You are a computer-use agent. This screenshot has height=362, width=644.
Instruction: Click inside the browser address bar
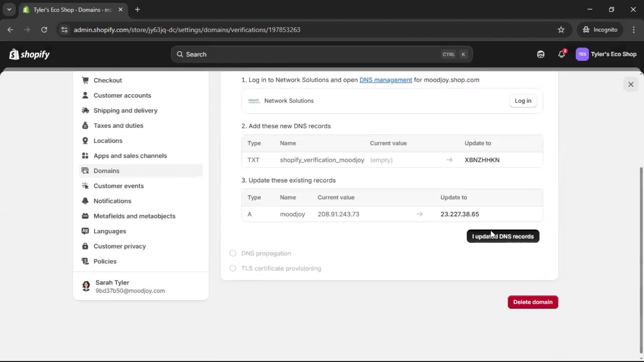tap(235, 29)
